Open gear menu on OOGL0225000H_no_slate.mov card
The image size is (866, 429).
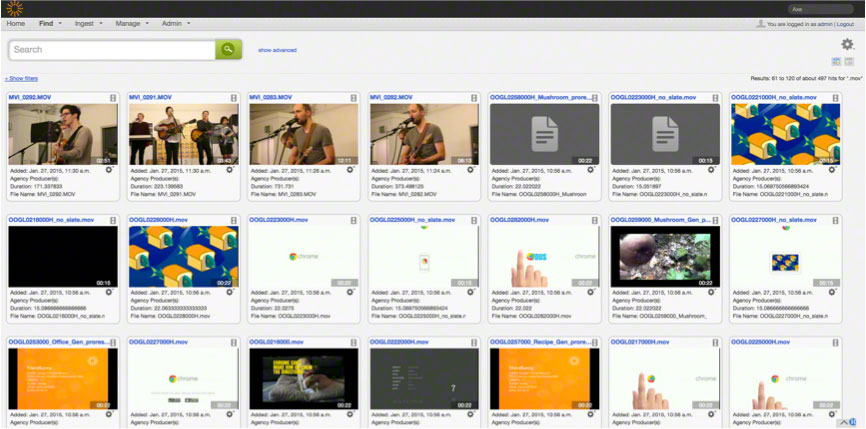pos(471,292)
